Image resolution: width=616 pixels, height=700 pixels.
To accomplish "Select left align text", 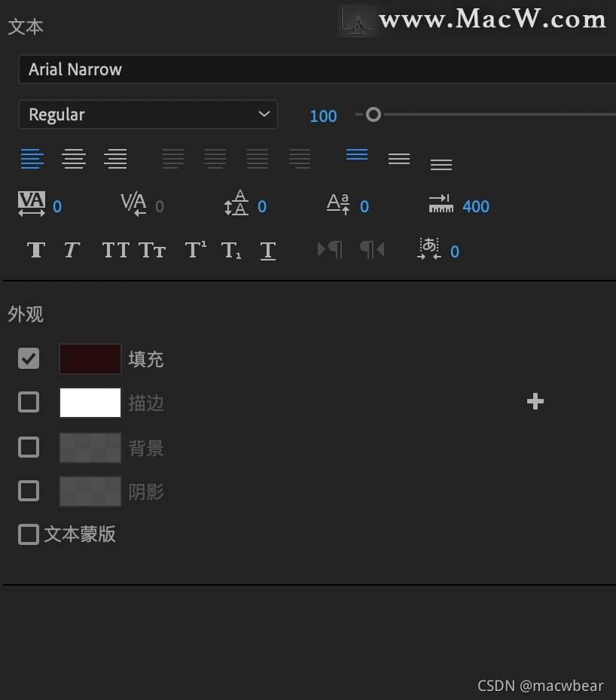I will (32, 159).
